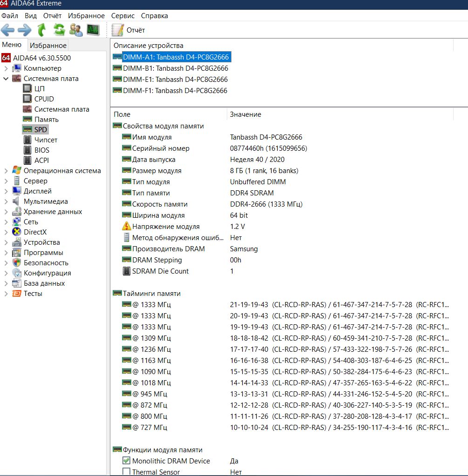Select the Производитель DRAM row
Image resolution: width=468 pixels, height=476 pixels.
pos(190,249)
